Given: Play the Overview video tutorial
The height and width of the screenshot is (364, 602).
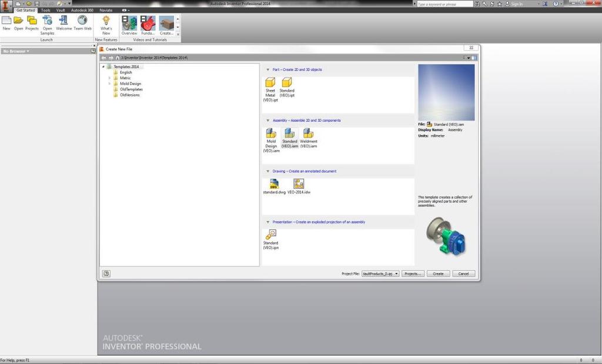Looking at the screenshot, I should coord(129,25).
